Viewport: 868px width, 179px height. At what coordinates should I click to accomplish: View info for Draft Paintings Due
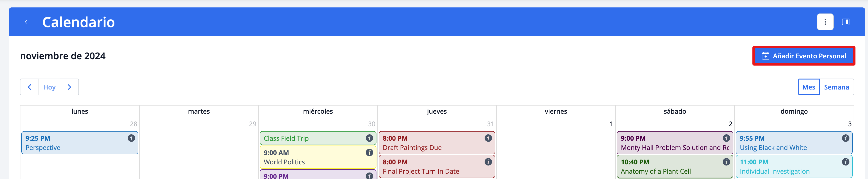488,138
